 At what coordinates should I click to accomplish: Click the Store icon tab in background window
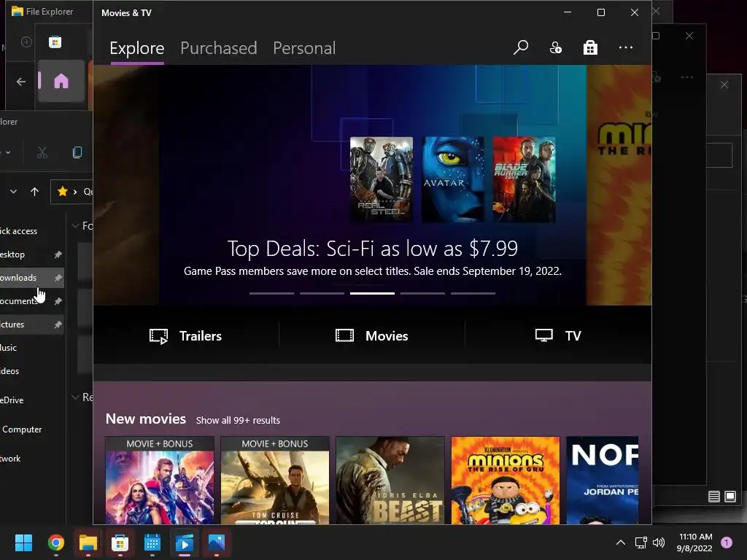coord(55,42)
